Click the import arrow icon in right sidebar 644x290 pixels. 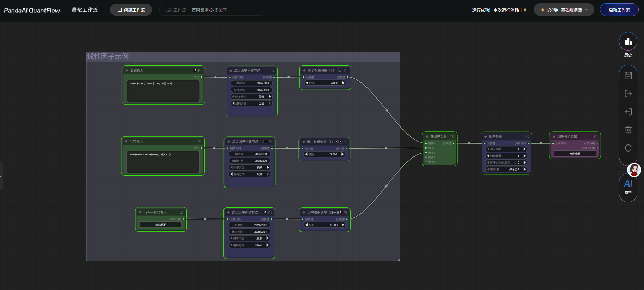click(x=628, y=112)
